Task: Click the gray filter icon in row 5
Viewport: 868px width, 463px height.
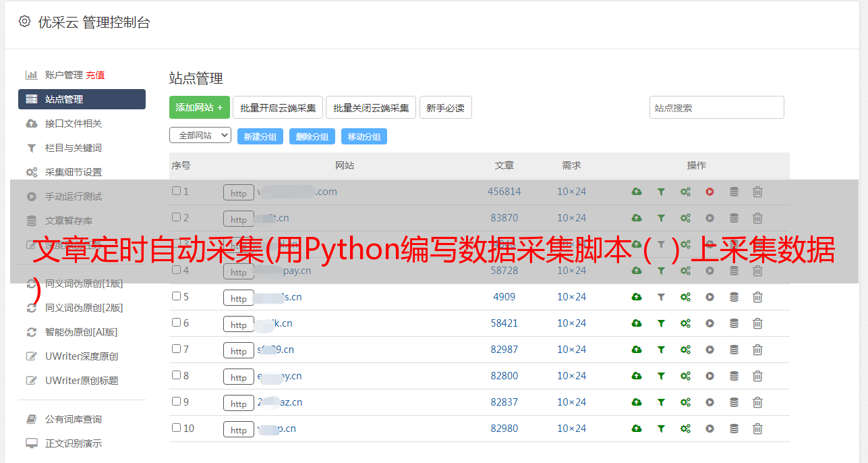Action: pos(661,297)
